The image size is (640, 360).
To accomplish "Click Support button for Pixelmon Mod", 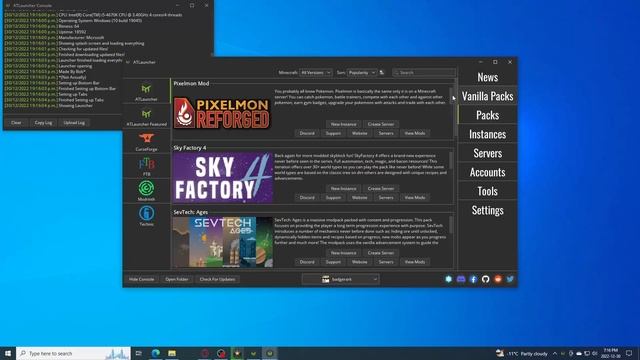I will (333, 133).
